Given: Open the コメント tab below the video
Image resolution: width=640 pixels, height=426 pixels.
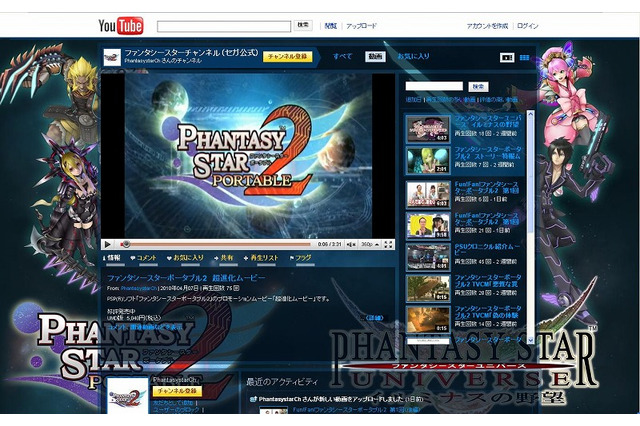Looking at the screenshot, I should pos(144,258).
